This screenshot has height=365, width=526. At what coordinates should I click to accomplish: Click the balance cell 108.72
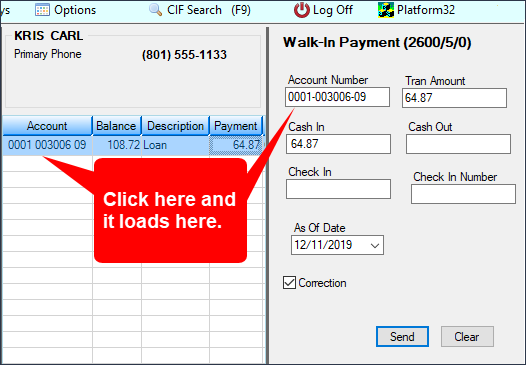[x=117, y=145]
